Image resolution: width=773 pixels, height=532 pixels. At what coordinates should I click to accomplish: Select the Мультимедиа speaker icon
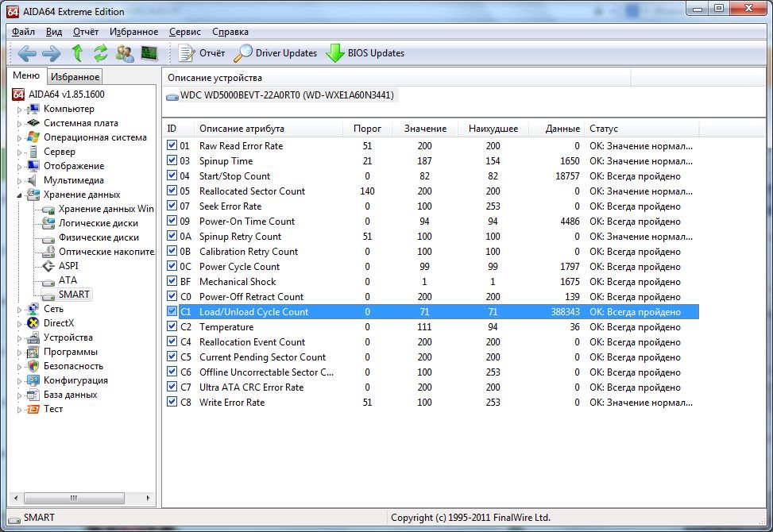coord(33,180)
